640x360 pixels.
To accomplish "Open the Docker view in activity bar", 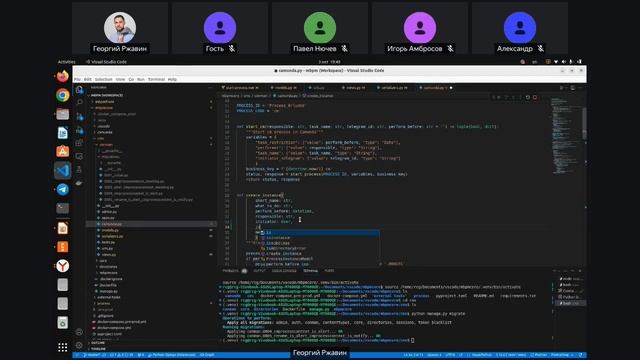I will coord(79,183).
